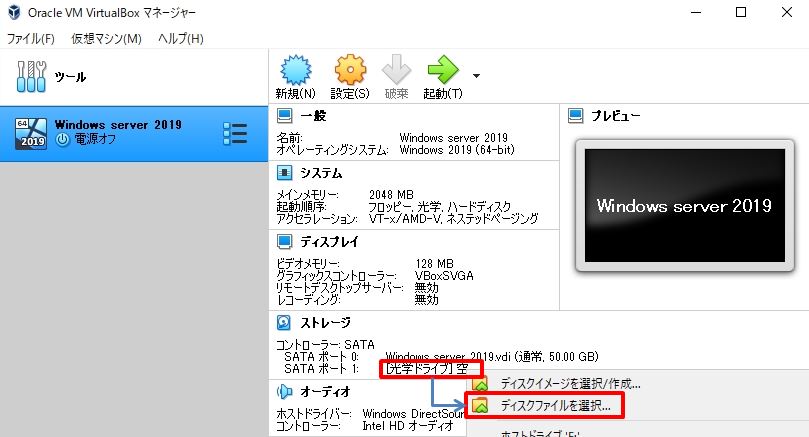
Task: Click the [光学ドライブ] 空 optical drive entry
Action: coord(427,369)
